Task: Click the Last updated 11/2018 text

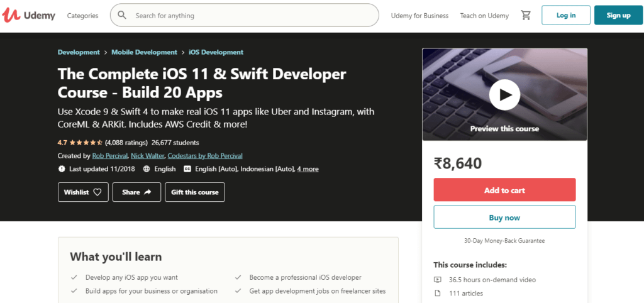Action: [x=102, y=168]
